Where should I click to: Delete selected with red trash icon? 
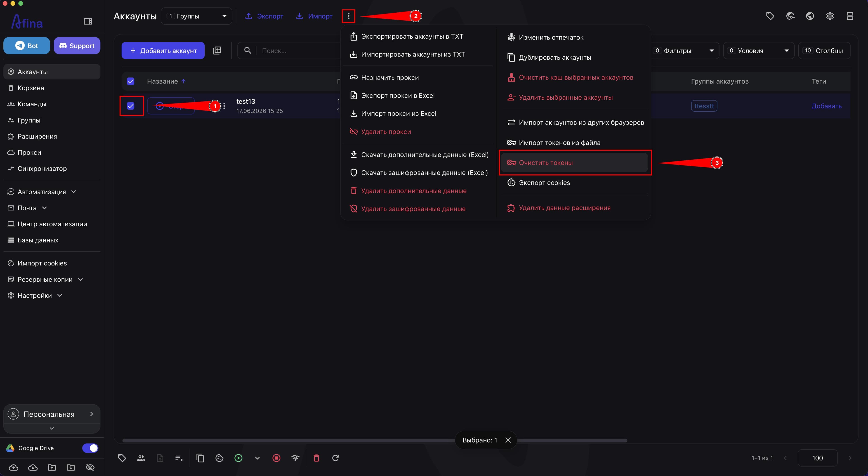[x=316, y=458]
